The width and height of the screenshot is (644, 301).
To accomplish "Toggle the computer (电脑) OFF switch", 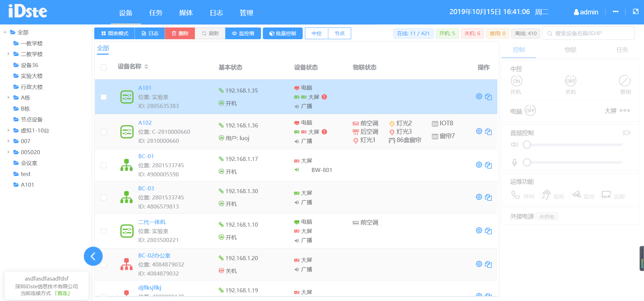I will click(530, 111).
